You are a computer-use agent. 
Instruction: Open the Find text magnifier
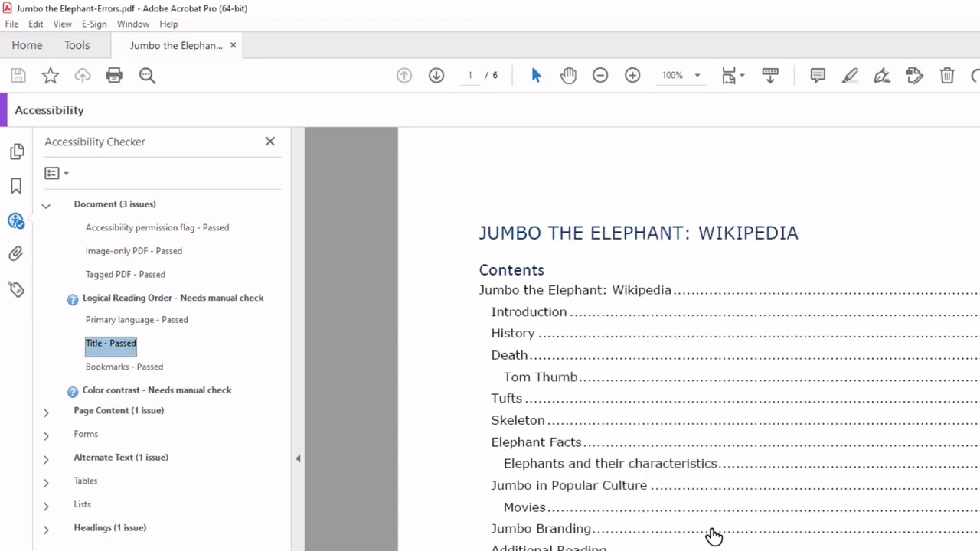[147, 75]
